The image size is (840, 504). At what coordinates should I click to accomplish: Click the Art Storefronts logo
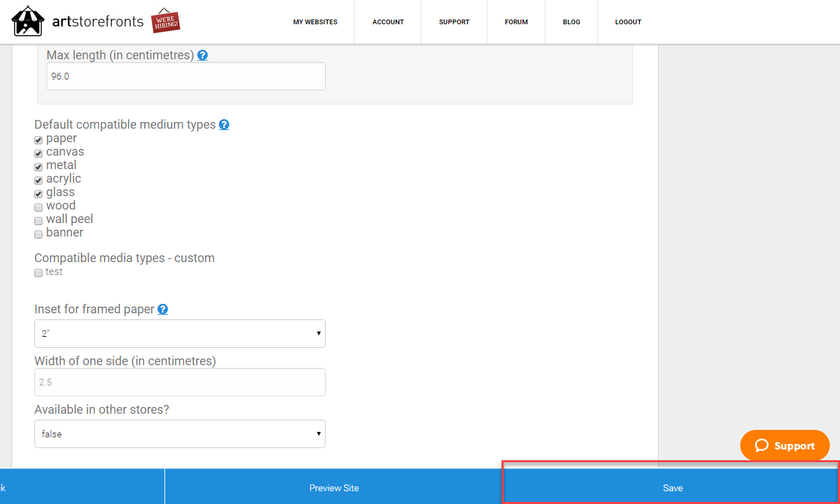pos(78,22)
